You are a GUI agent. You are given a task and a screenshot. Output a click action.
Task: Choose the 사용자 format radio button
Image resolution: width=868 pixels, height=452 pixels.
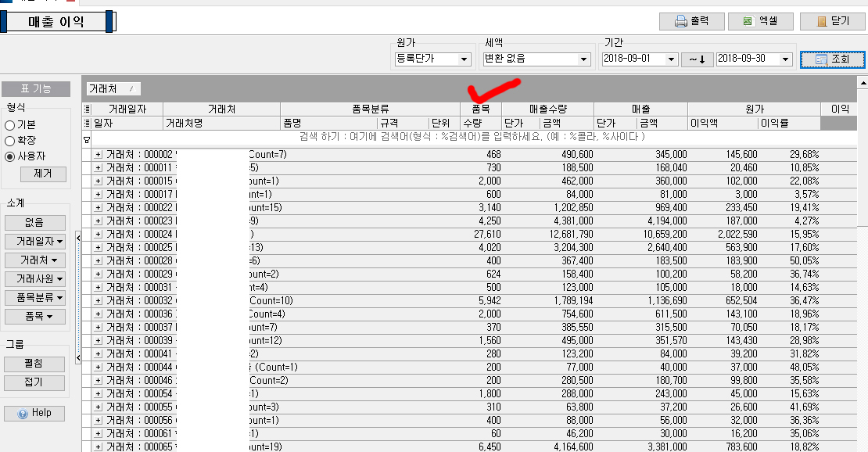(x=10, y=156)
